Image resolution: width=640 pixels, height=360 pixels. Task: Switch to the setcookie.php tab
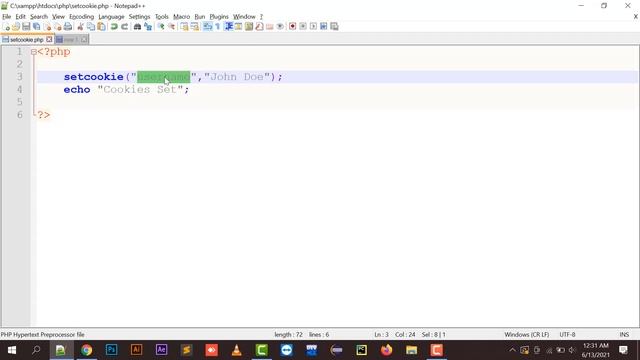pyautogui.click(x=27, y=40)
